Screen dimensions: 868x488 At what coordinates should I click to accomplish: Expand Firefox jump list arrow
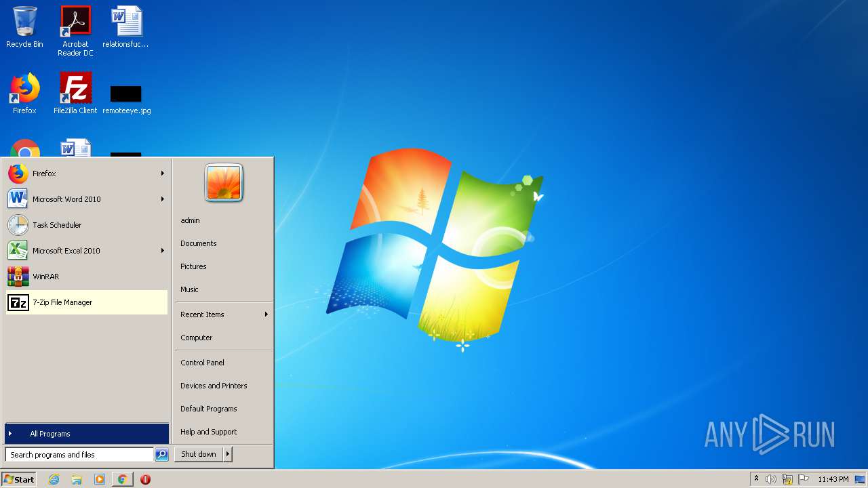163,174
